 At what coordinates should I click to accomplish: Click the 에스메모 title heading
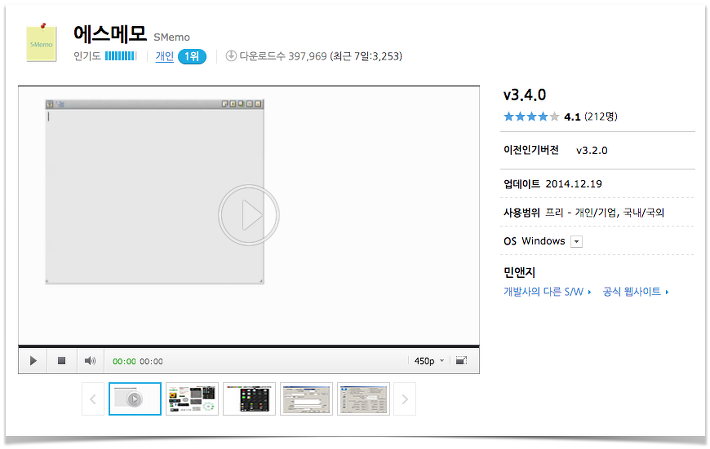[x=110, y=33]
